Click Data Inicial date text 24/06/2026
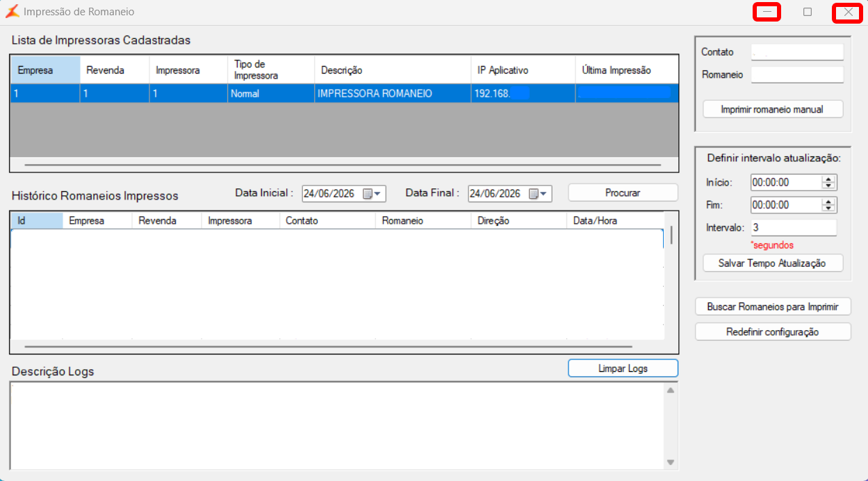Screen dimensions: 868x481 [329, 194]
